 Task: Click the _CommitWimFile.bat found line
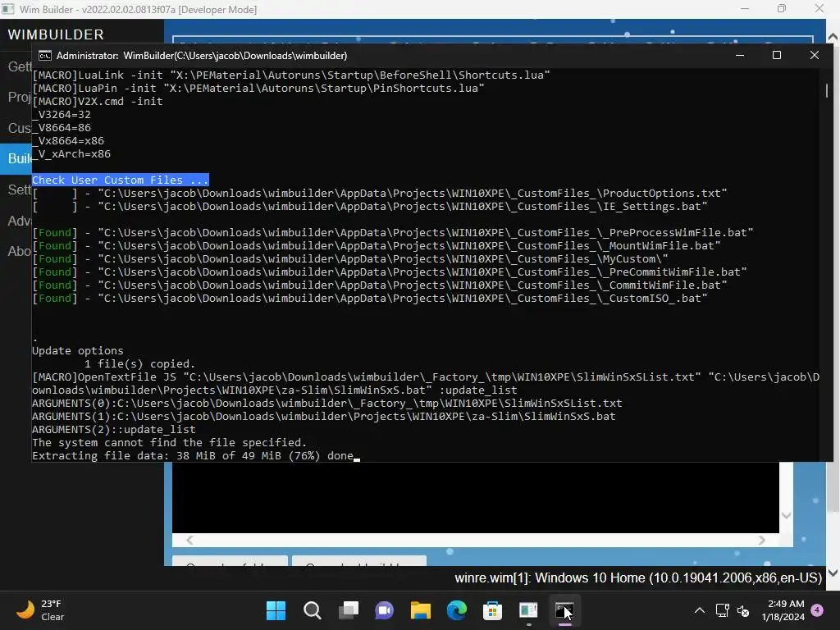pos(380,285)
